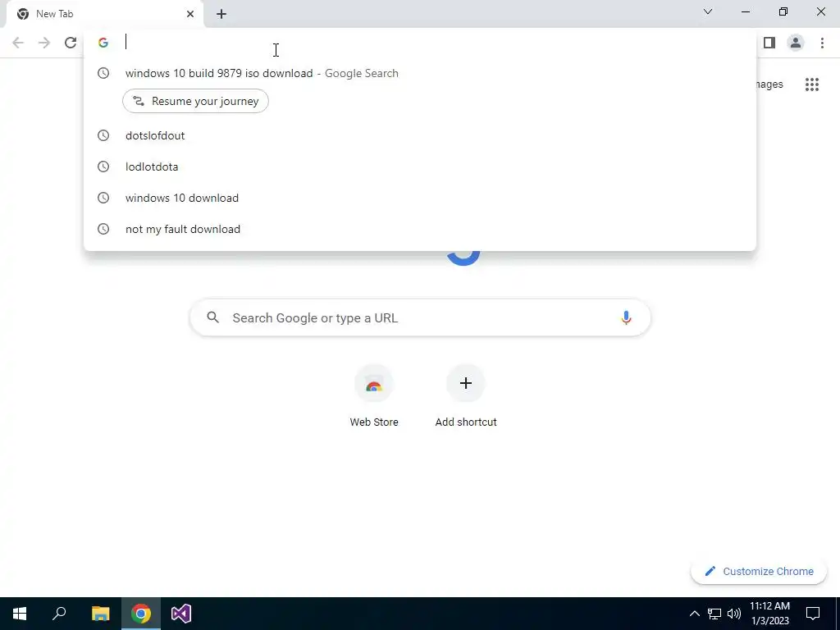Click the browser Forward arrow

[x=44, y=43]
